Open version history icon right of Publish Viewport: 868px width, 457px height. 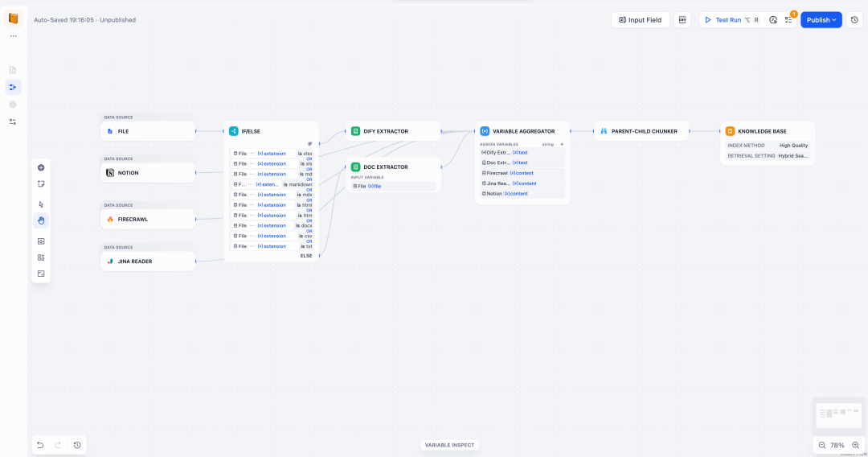point(854,20)
